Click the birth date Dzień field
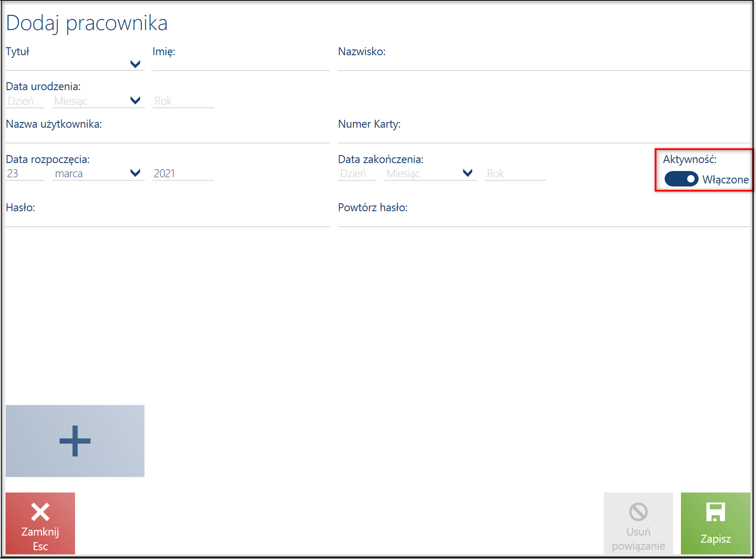Image resolution: width=756 pixels, height=559 pixels. (25, 101)
